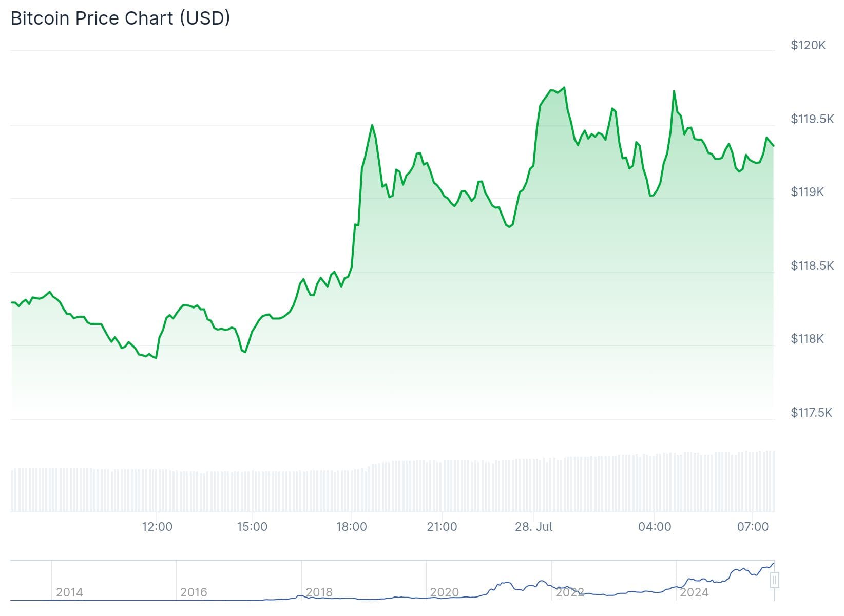The height and width of the screenshot is (616, 844).
Task: Click the 2014 marker in navigator
Action: tap(69, 592)
